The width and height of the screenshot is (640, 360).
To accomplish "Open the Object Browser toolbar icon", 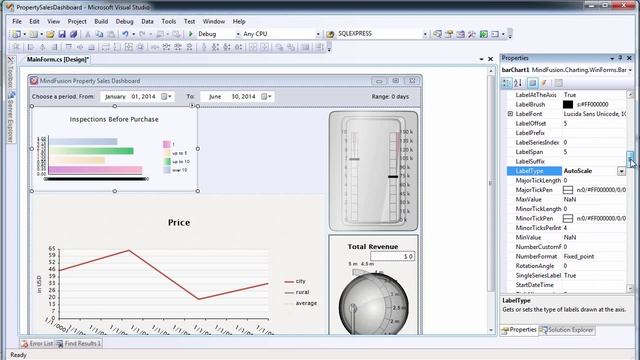I will tap(460, 34).
